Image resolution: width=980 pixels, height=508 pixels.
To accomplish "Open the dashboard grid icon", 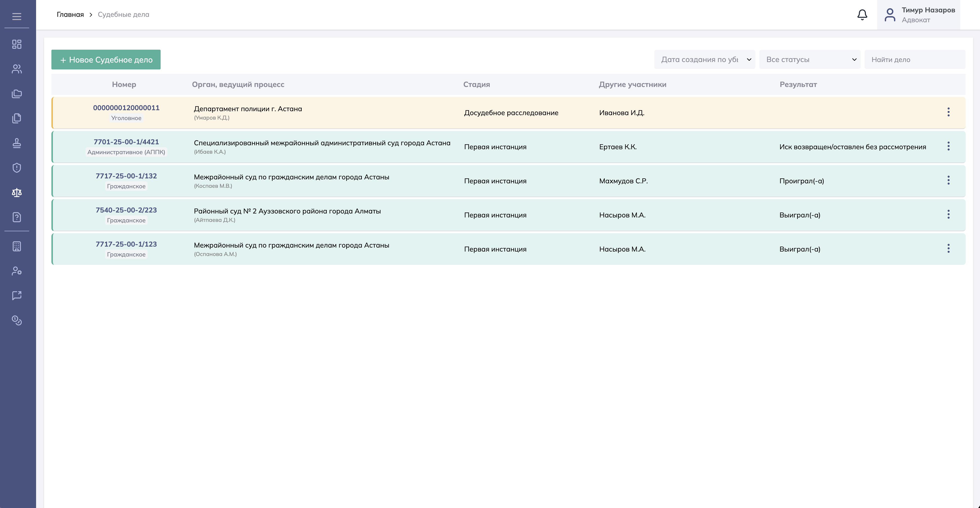I will pyautogui.click(x=17, y=44).
